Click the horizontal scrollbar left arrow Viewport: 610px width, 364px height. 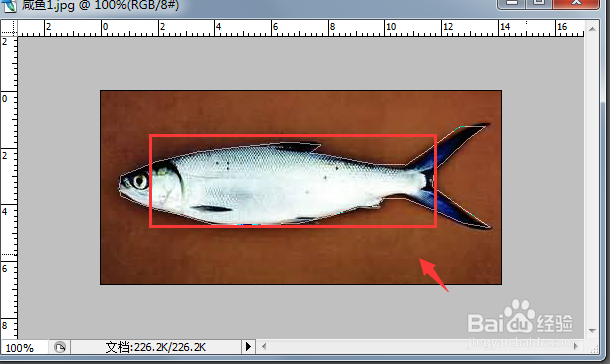264,346
